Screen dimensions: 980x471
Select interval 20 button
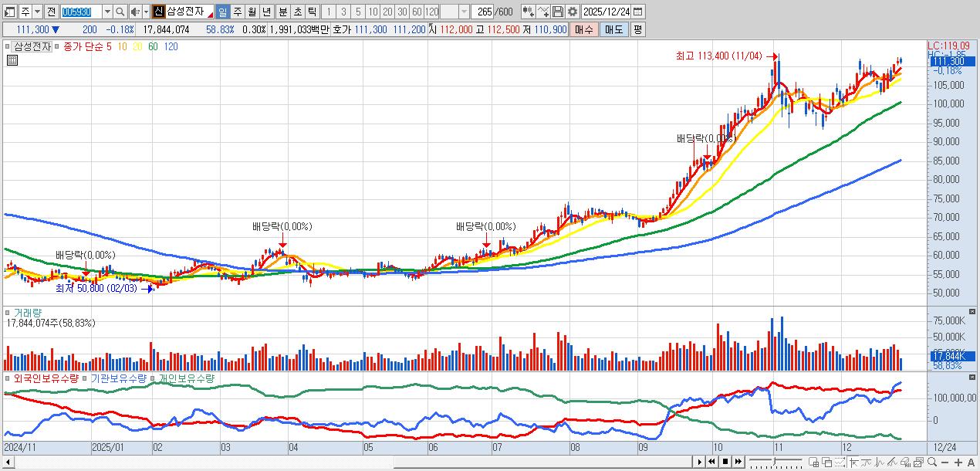[x=387, y=12]
